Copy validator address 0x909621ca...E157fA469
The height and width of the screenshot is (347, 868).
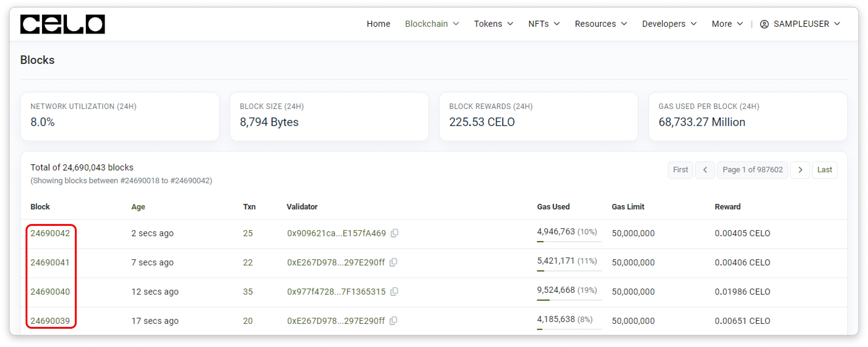pyautogui.click(x=394, y=233)
